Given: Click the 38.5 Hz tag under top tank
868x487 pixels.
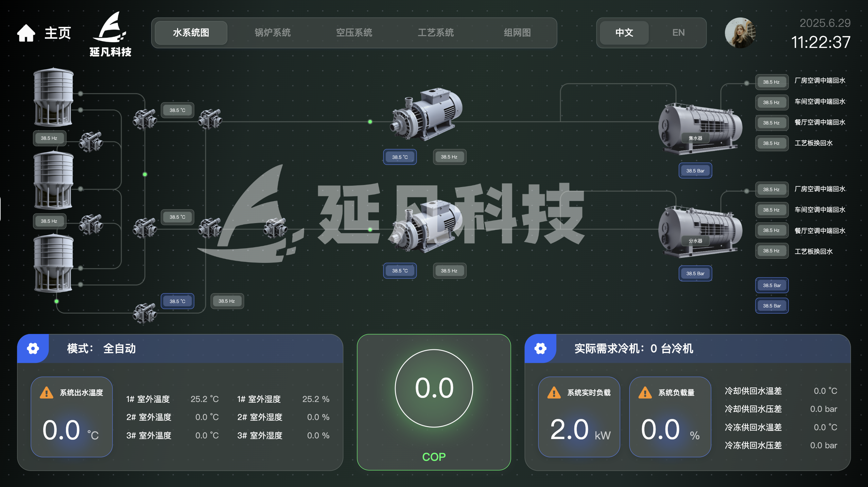Looking at the screenshot, I should (x=49, y=138).
